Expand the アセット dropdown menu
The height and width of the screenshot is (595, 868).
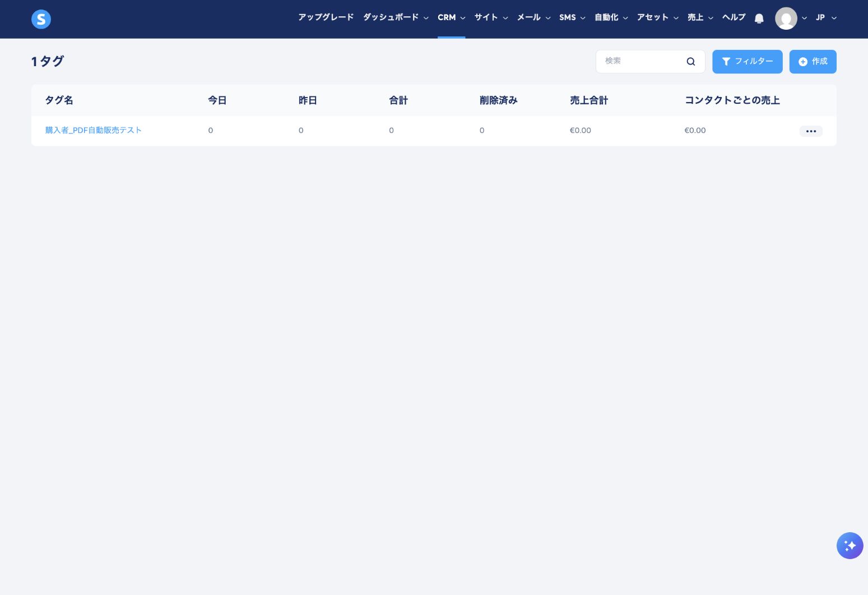(x=657, y=17)
